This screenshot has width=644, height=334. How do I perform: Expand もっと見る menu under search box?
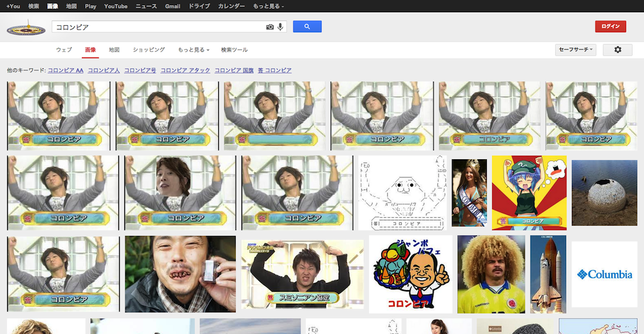click(x=193, y=50)
